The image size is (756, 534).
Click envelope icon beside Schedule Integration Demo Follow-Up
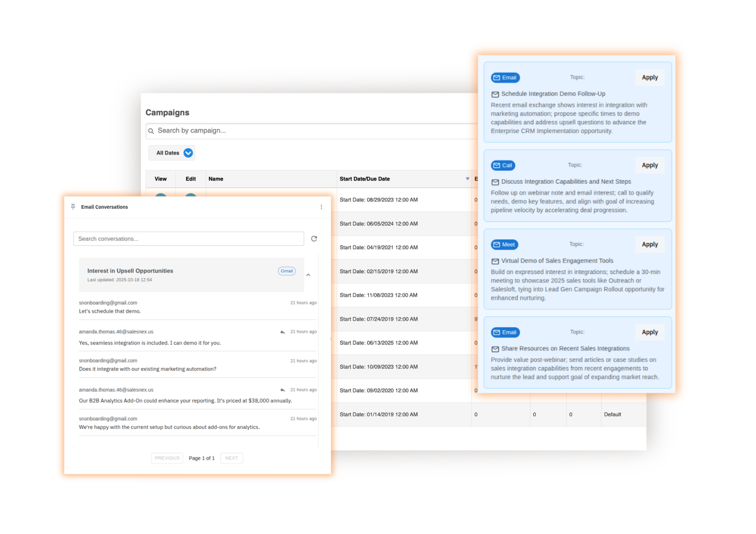click(x=495, y=94)
